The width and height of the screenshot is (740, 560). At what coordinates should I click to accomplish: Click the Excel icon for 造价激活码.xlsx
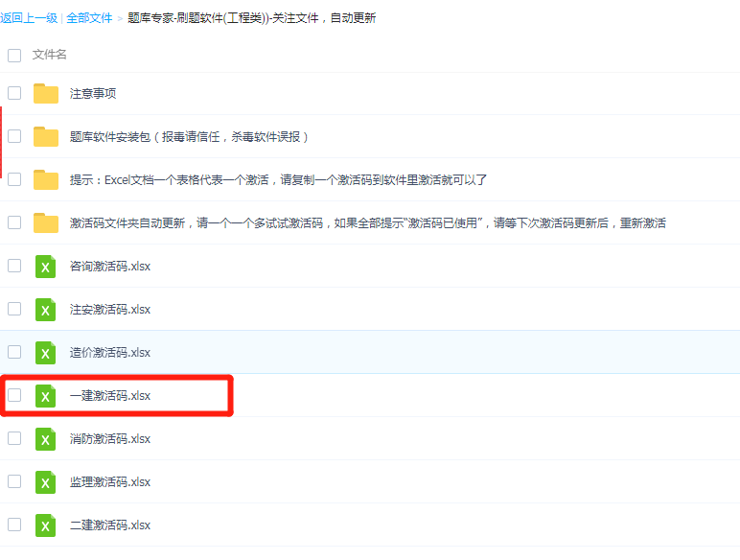pos(46,352)
